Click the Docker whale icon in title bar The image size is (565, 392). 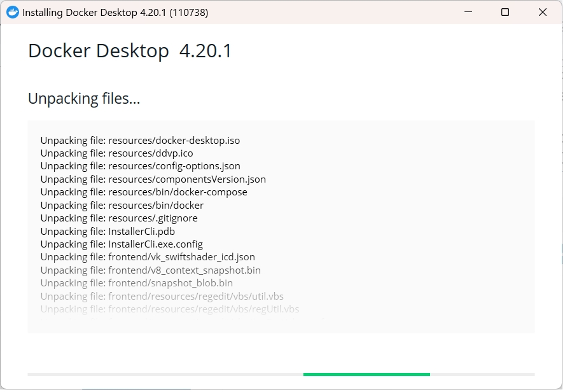(x=12, y=12)
